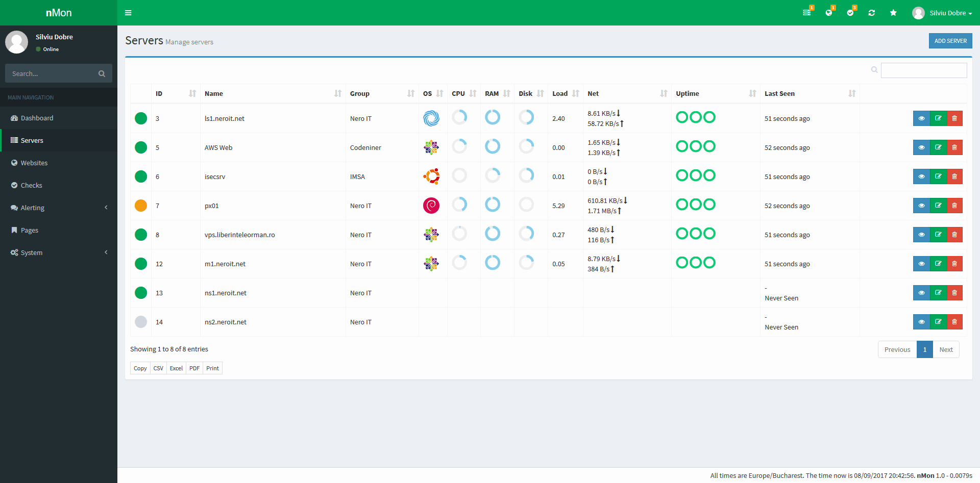Open the servers notification icon in header

[807, 13]
